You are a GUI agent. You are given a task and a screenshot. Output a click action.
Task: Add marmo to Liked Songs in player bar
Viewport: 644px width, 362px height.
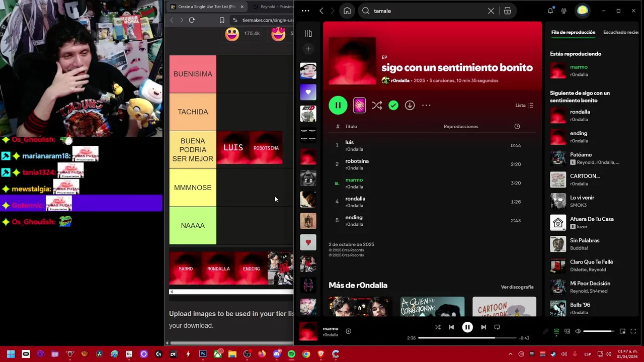(x=348, y=331)
